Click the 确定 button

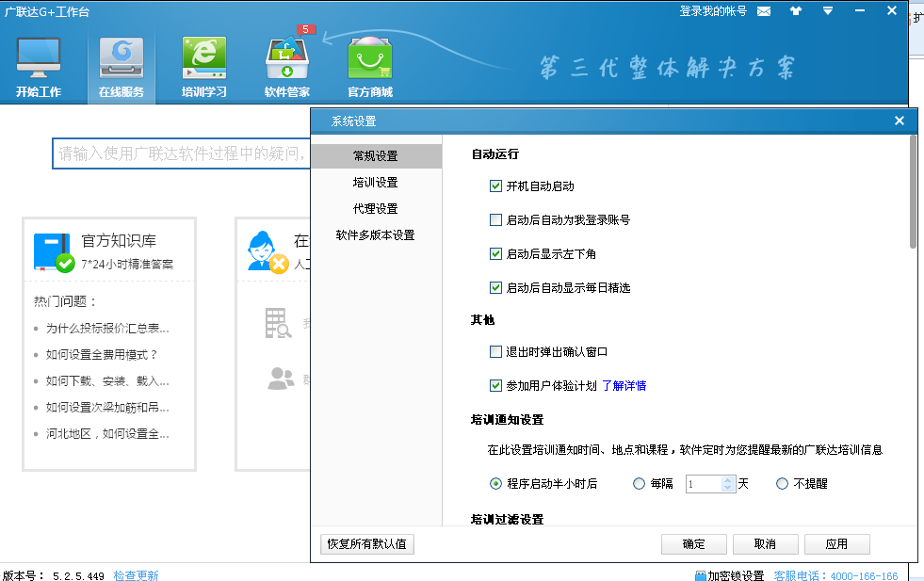coord(693,544)
